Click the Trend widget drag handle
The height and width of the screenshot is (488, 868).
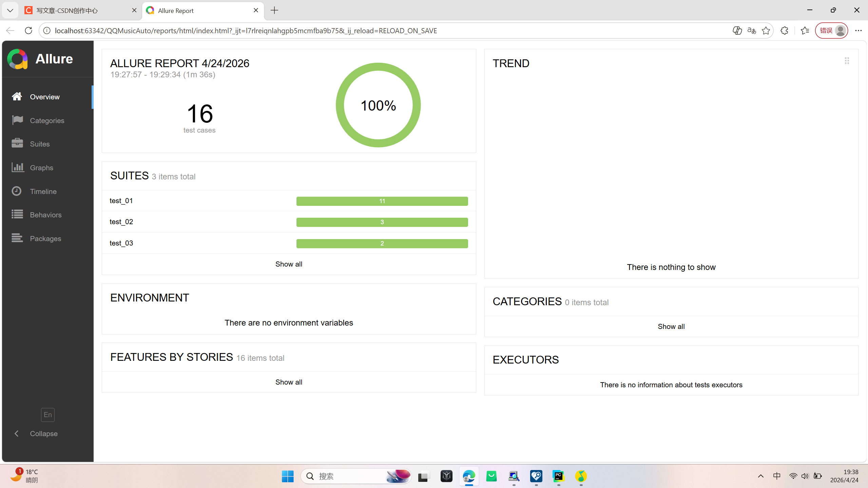coord(847,61)
